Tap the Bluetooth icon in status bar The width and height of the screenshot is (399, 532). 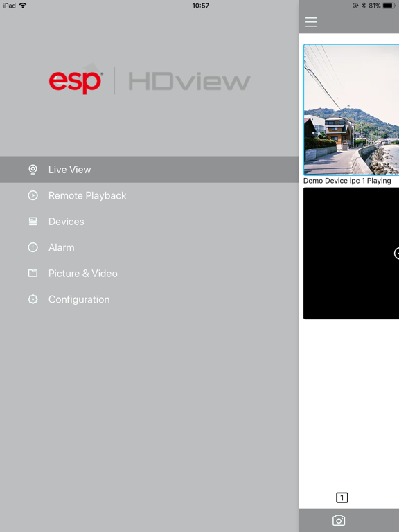364,6
